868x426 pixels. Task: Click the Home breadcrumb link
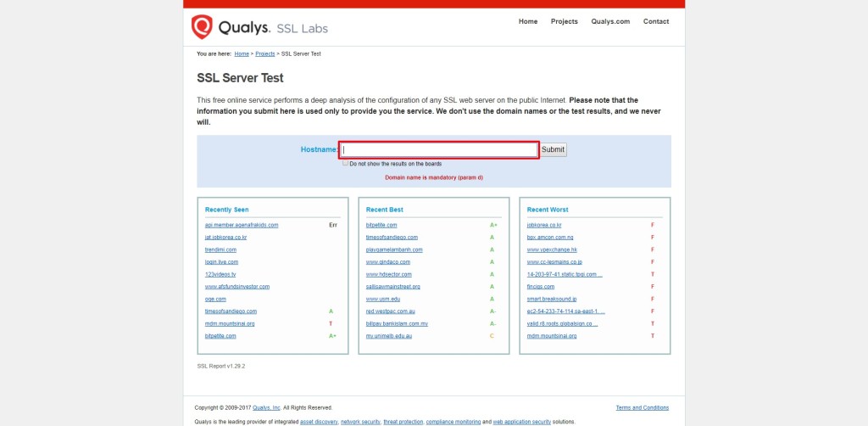click(x=242, y=53)
